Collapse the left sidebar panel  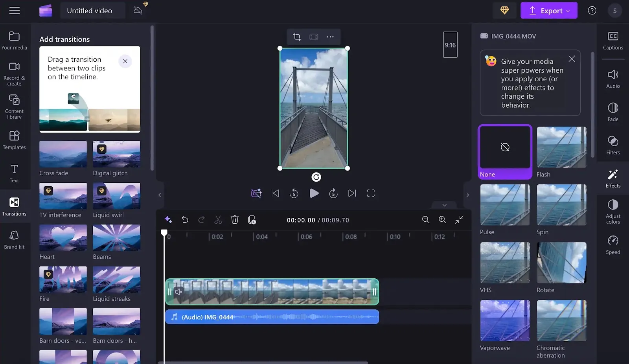[160, 195]
